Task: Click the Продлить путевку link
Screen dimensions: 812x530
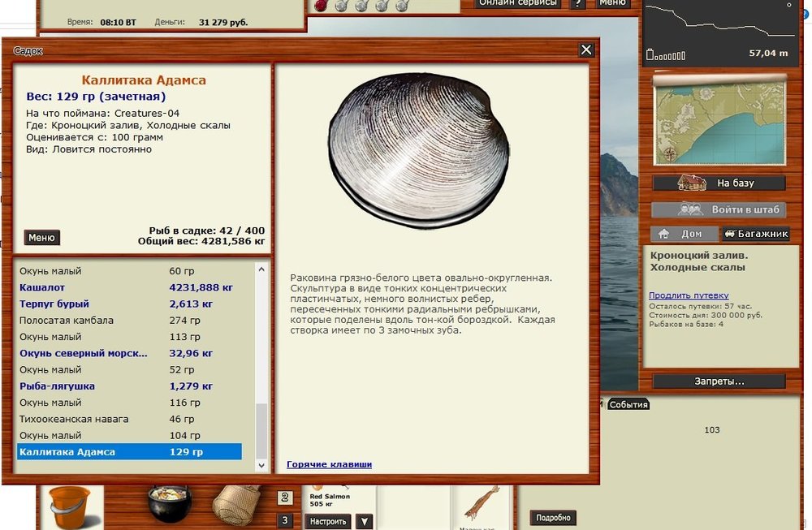Action: click(x=689, y=295)
